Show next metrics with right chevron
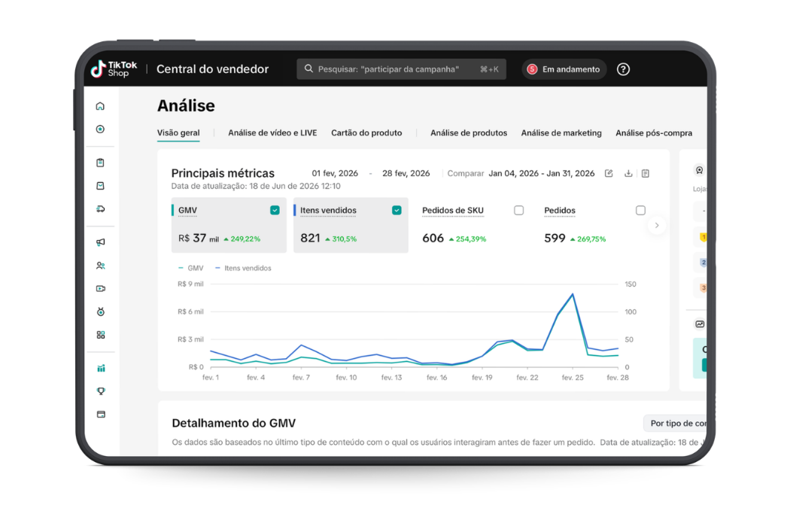This screenshot has height=532, width=790. coord(657,225)
